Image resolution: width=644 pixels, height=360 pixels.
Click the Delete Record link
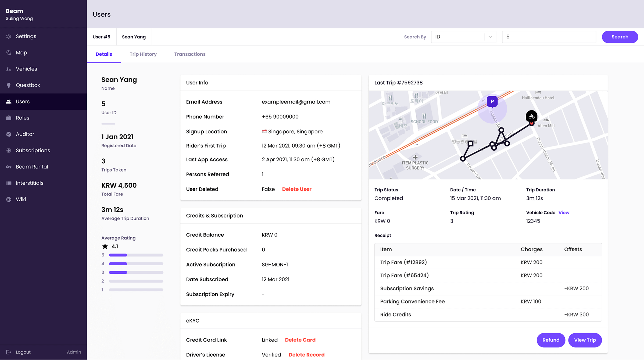point(306,355)
